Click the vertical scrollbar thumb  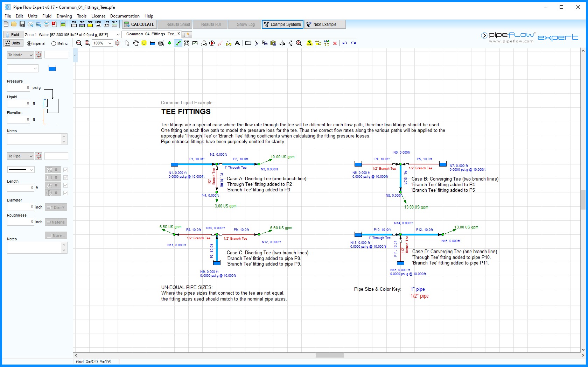click(x=583, y=200)
